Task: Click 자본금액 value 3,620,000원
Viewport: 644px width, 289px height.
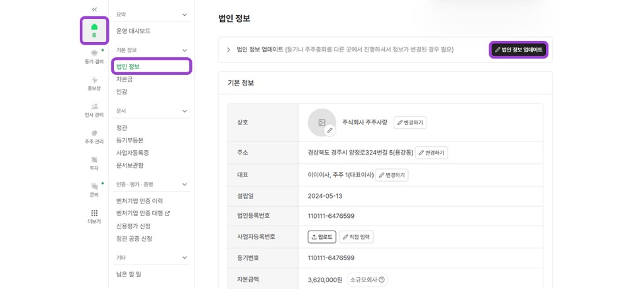Action: (x=325, y=280)
